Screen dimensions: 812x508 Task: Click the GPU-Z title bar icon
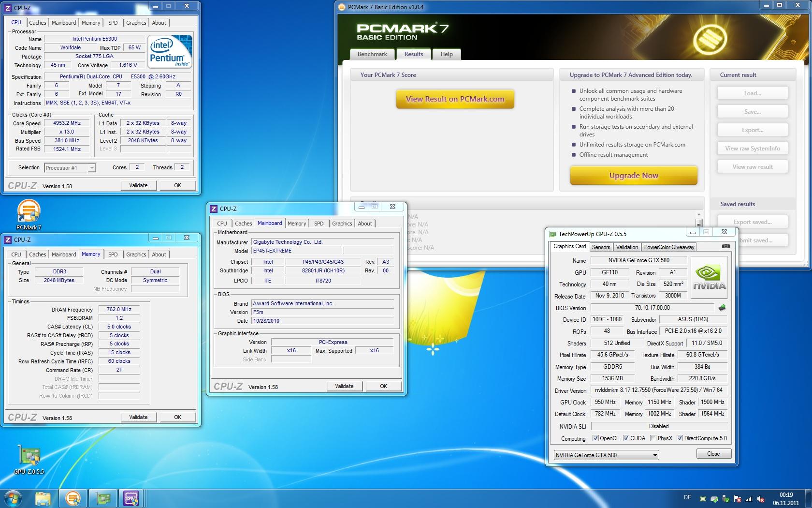pos(552,234)
